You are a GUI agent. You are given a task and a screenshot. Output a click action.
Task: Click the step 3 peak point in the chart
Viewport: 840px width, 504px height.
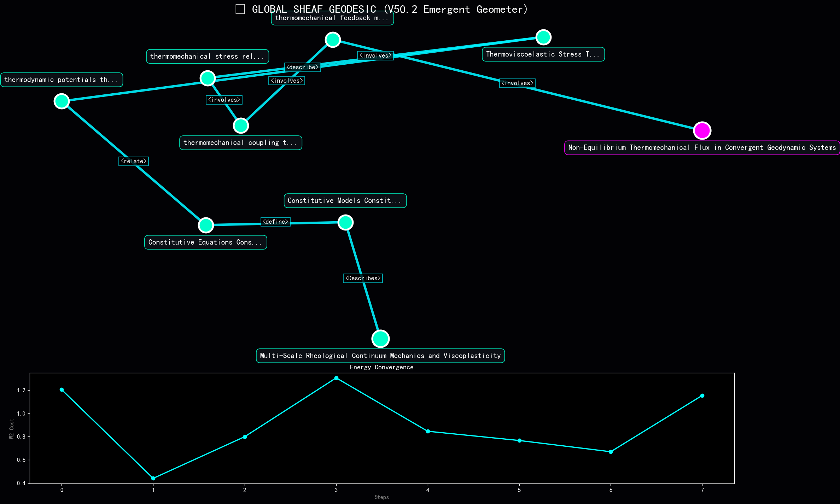click(x=336, y=378)
